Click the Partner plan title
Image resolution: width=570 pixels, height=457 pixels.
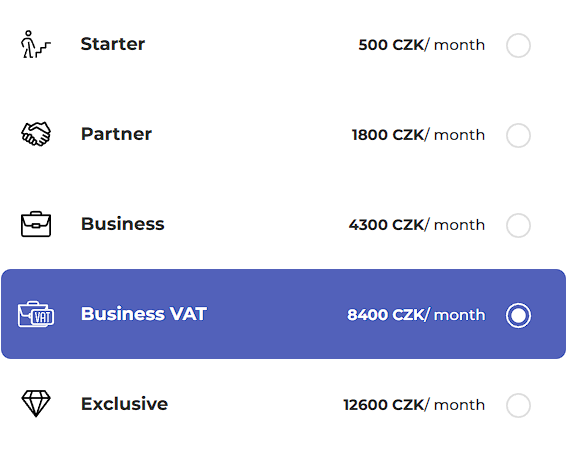(x=116, y=134)
